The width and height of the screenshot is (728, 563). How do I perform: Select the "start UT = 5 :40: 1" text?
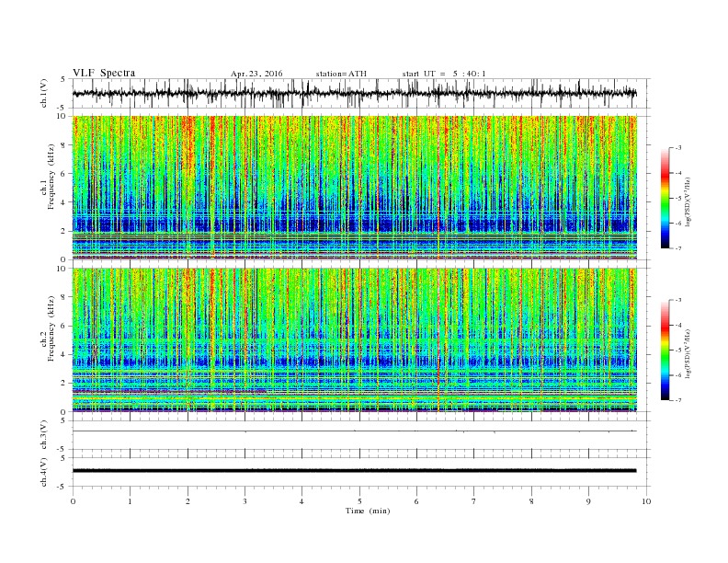(x=444, y=74)
